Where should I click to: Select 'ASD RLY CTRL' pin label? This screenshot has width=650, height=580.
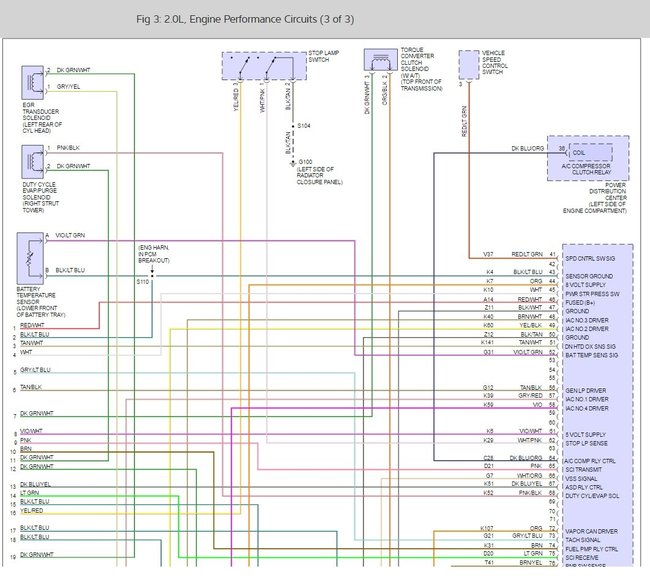[584, 487]
